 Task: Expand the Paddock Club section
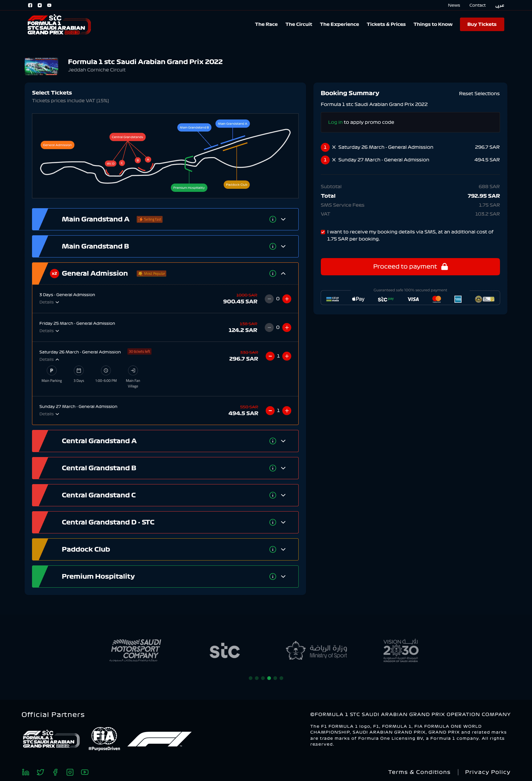pyautogui.click(x=283, y=549)
